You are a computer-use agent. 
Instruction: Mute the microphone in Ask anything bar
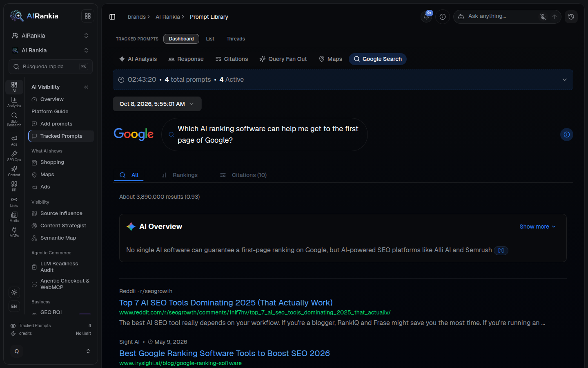point(543,17)
